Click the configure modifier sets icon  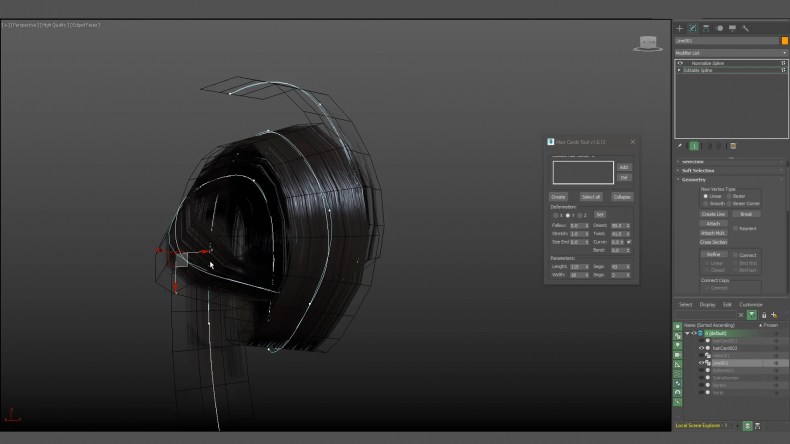click(734, 146)
